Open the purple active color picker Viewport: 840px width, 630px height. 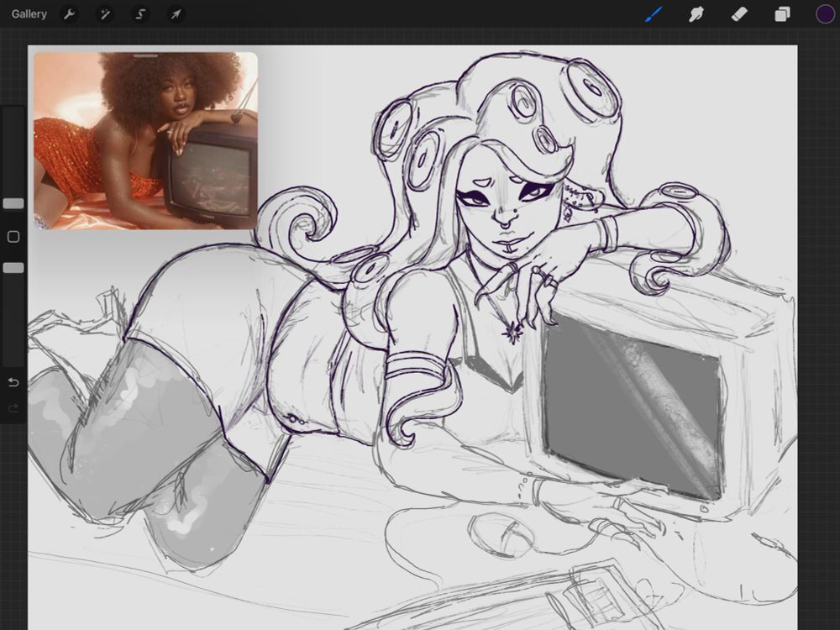click(x=825, y=14)
